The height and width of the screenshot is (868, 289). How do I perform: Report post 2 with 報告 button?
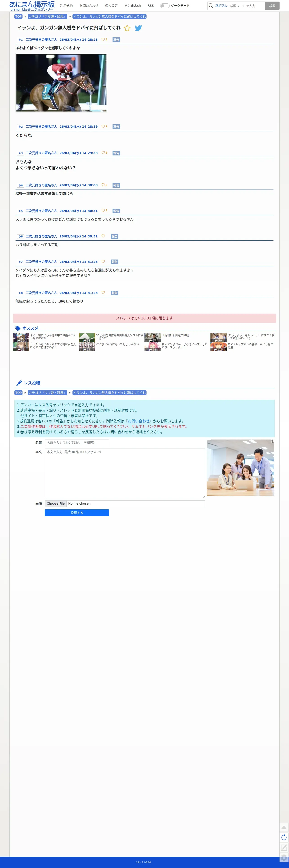(x=116, y=127)
